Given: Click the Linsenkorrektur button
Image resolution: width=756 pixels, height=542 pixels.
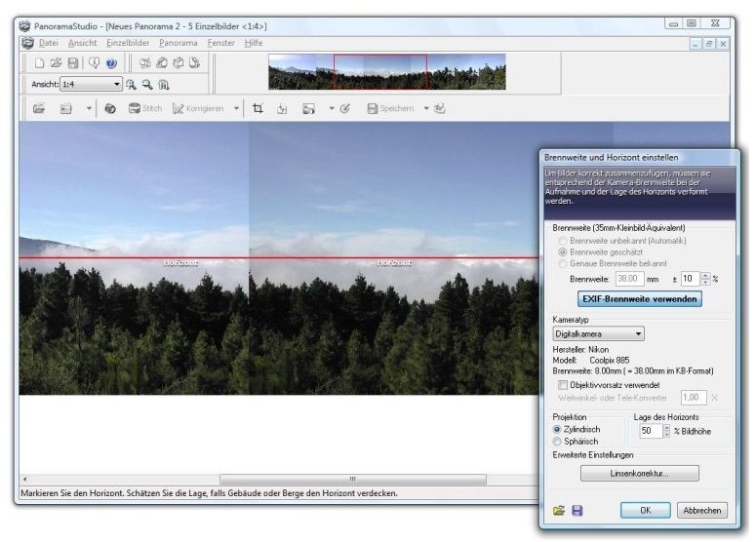Looking at the screenshot, I should pyautogui.click(x=640, y=473).
